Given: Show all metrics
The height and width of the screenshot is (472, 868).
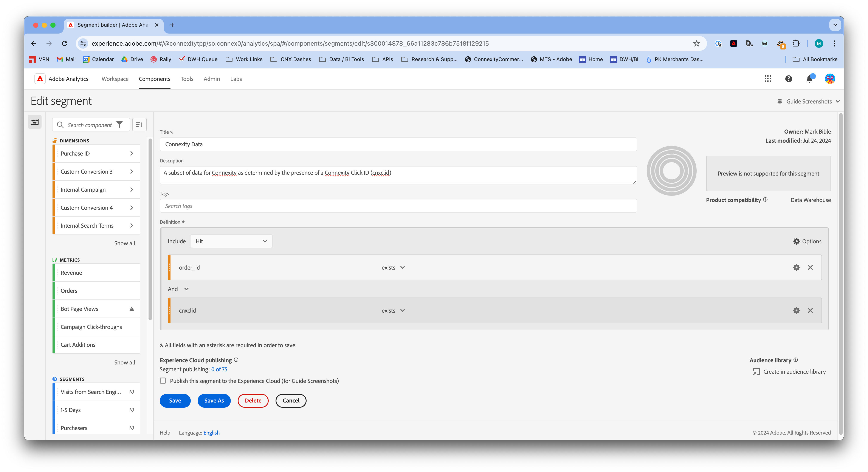Looking at the screenshot, I should pos(125,362).
